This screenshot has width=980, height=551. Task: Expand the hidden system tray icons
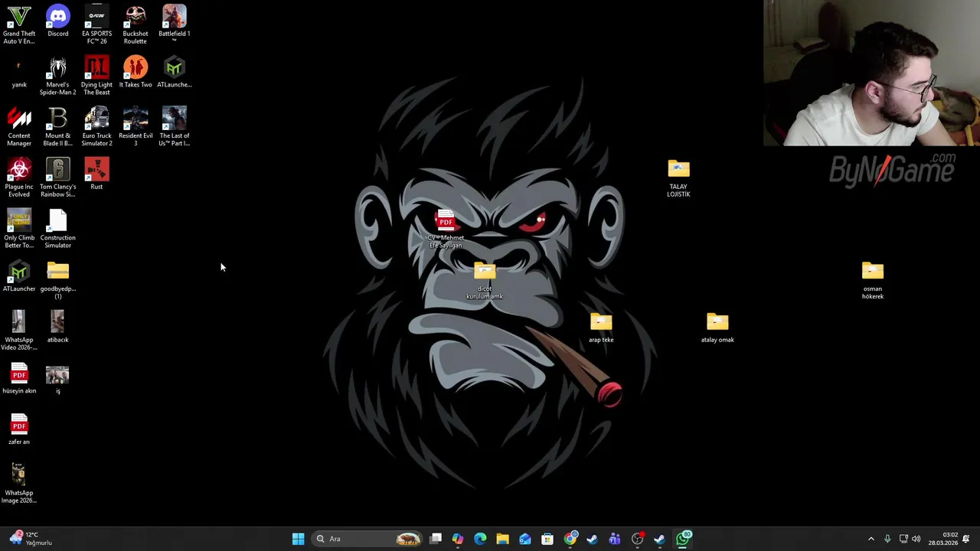coord(871,539)
